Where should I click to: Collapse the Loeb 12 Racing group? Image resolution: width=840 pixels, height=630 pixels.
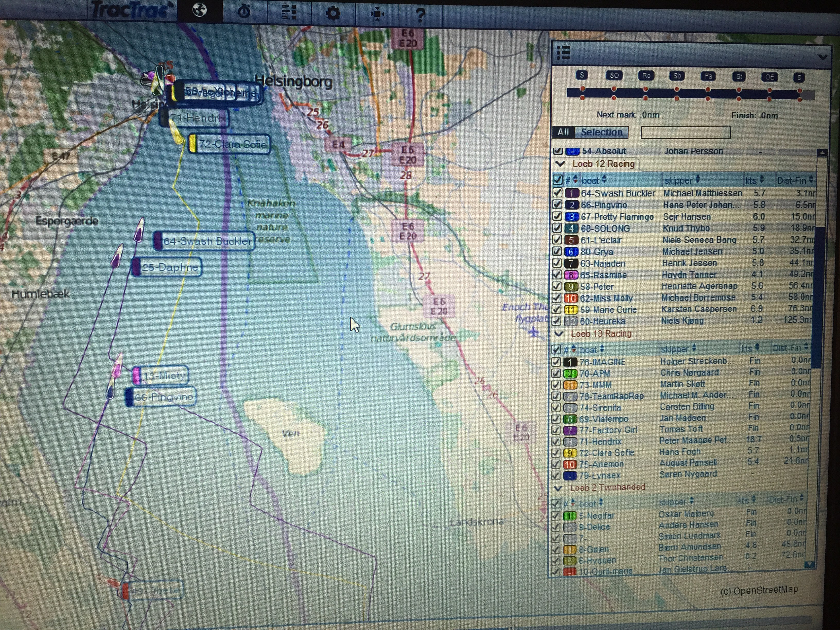pos(560,164)
